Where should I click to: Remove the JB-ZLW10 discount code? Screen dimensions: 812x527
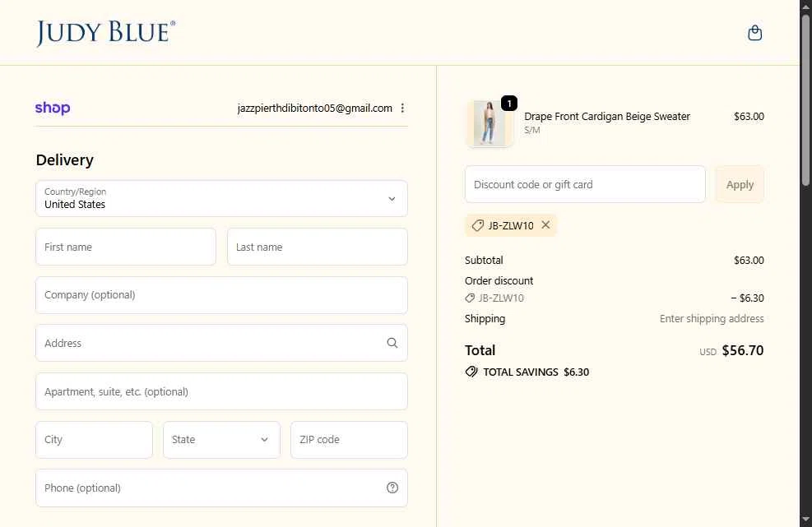[545, 224]
